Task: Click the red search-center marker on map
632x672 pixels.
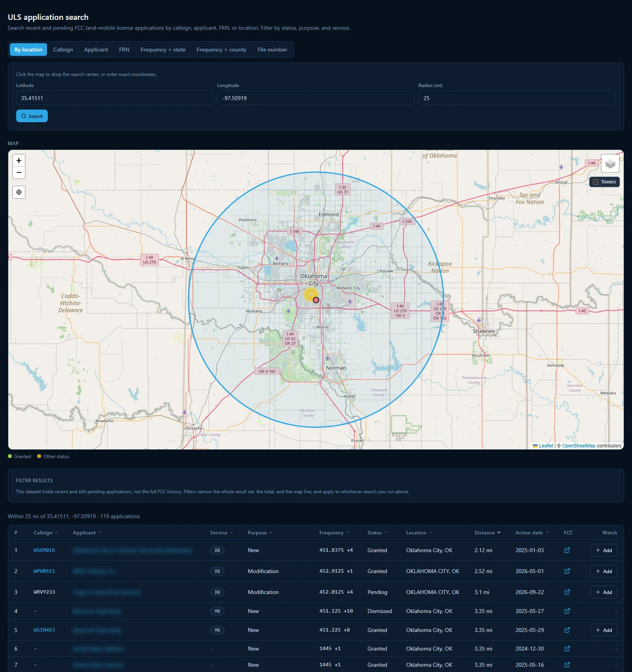Action: tap(316, 300)
